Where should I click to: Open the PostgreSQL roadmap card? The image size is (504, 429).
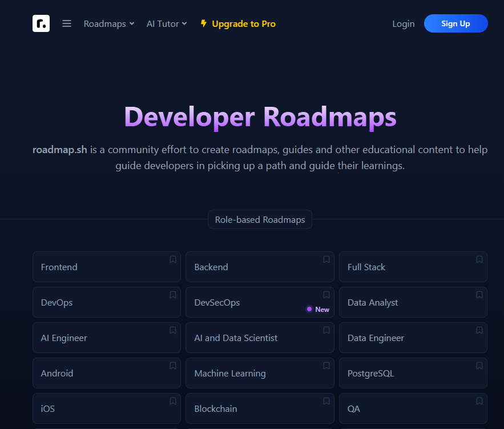(x=413, y=373)
